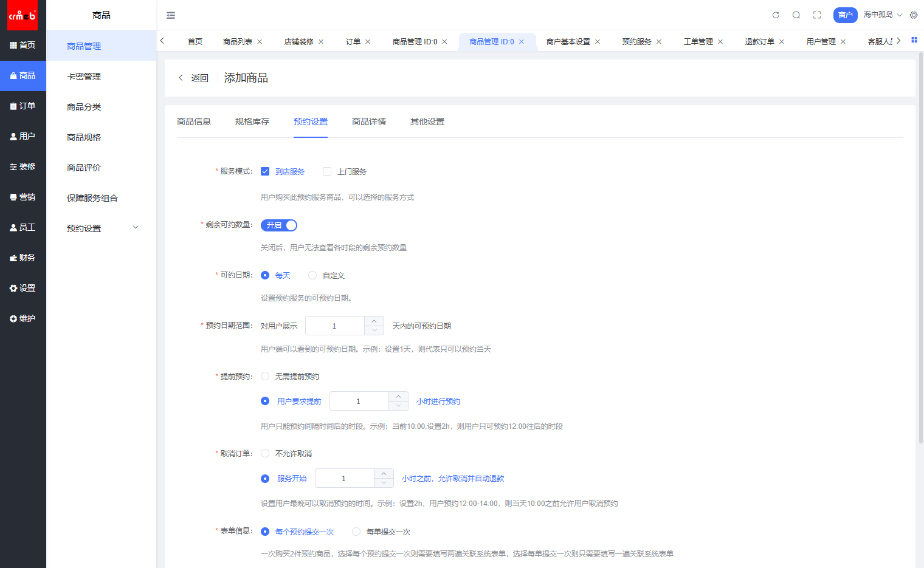Click the 返回 back link
The image size is (924, 568).
point(194,78)
